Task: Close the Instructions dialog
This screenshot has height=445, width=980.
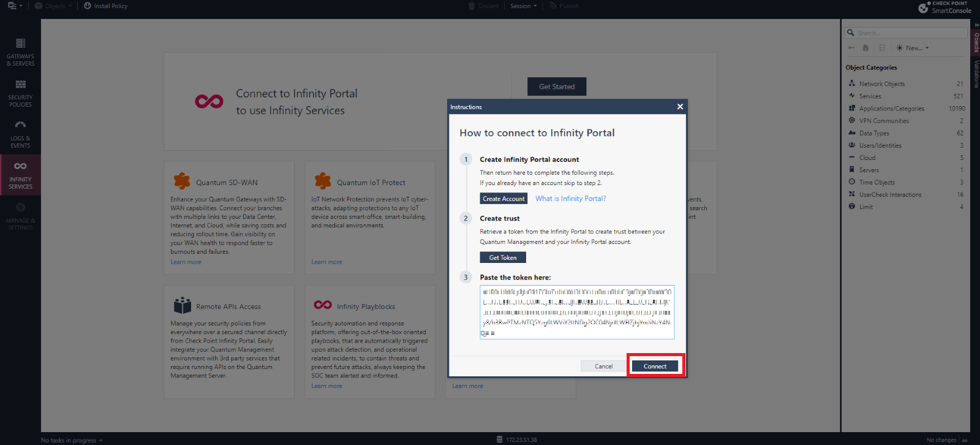Action: [x=680, y=107]
